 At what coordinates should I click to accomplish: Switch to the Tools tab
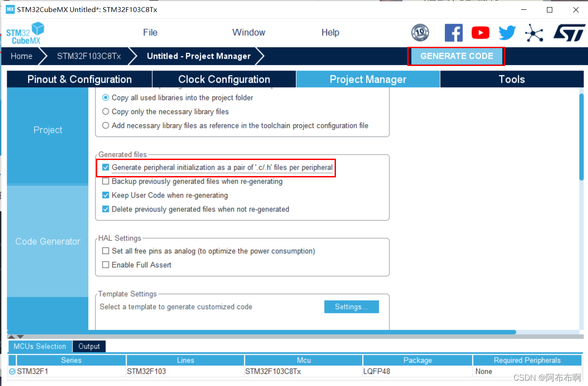click(512, 79)
